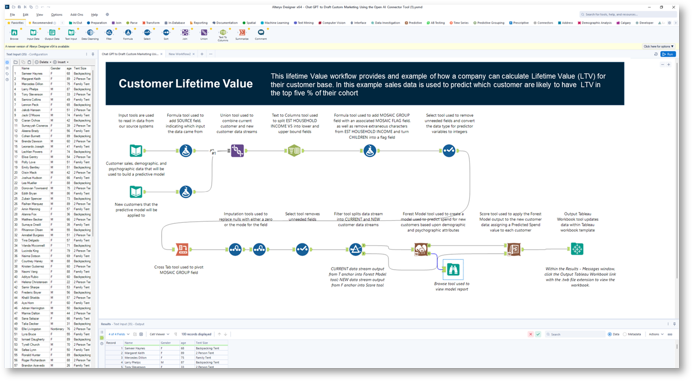Image resolution: width=692 pixels, height=381 pixels.
Task: Click the red X button in Results
Action: pos(530,334)
